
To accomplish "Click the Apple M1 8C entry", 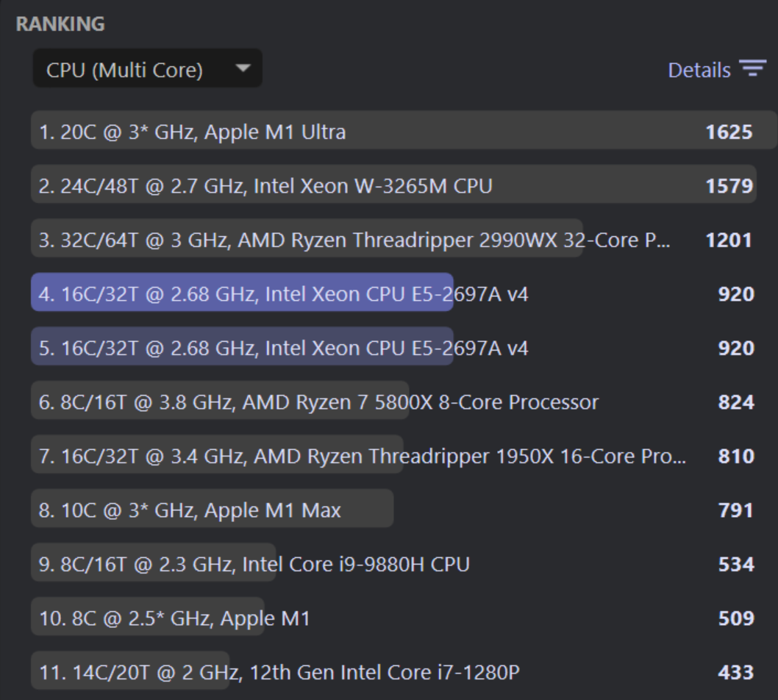I will tap(394, 617).
